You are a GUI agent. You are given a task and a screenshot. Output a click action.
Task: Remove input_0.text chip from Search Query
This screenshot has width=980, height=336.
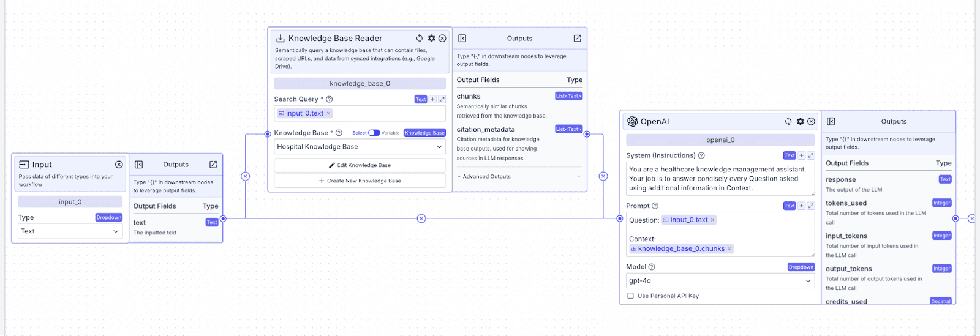328,113
